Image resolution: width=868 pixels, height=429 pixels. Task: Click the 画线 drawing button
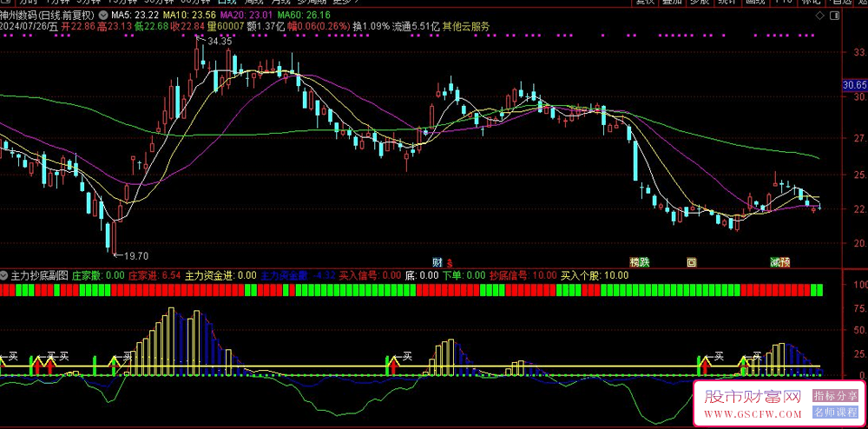click(x=756, y=2)
